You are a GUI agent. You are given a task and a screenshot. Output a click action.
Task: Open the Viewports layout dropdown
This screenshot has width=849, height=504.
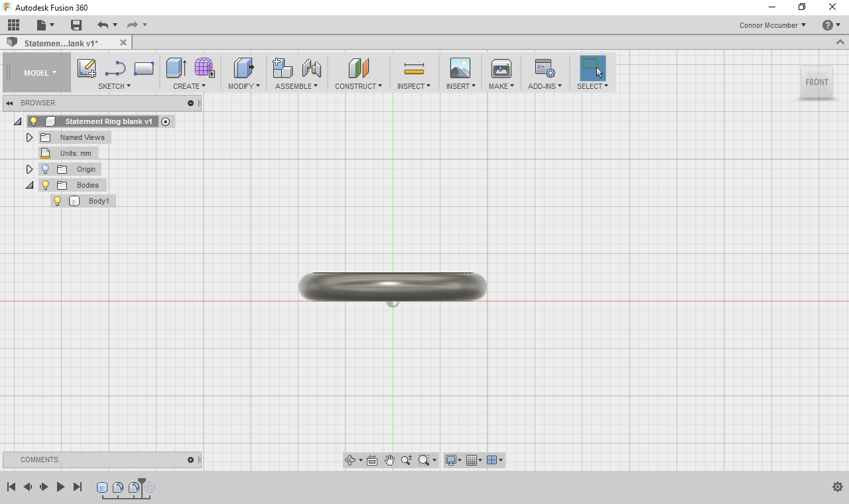point(494,460)
